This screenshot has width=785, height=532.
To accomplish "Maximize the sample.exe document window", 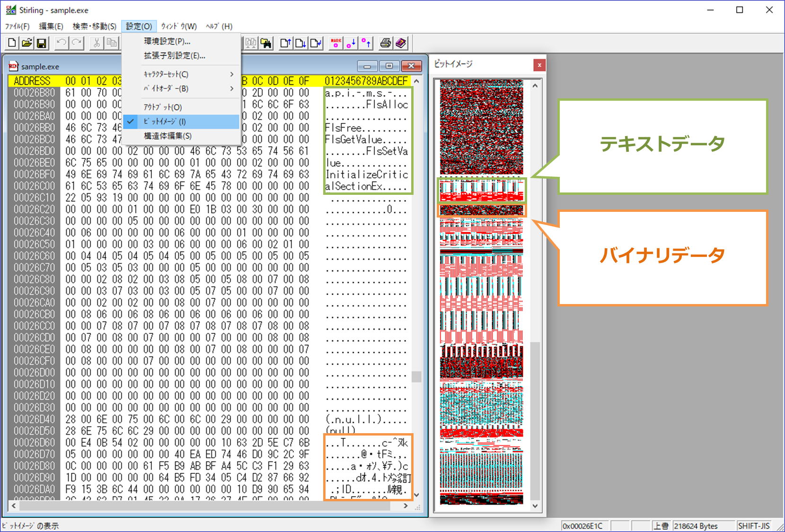I will (x=389, y=66).
